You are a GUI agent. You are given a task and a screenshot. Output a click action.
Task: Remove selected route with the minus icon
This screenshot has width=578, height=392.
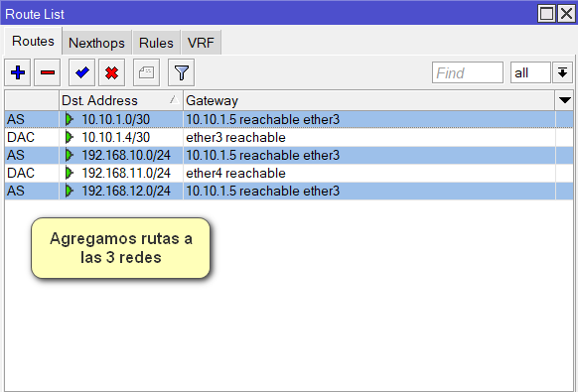coord(48,72)
